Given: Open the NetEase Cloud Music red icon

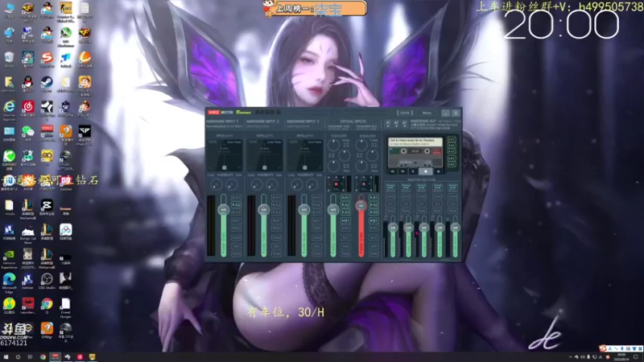Looking at the screenshot, I should pos(28,108).
